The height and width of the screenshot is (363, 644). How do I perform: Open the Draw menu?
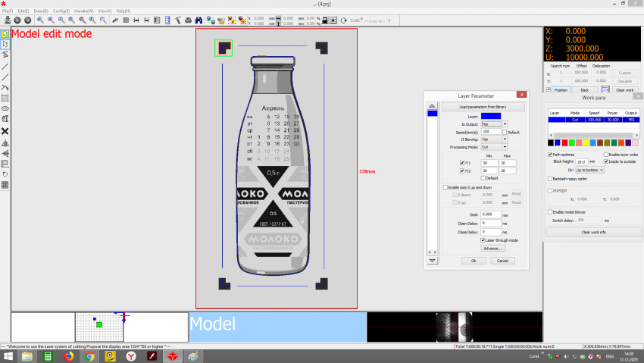42,11
